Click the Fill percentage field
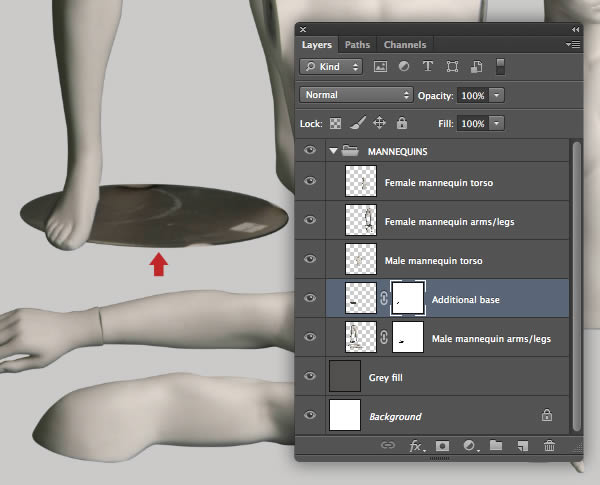Screen dimensions: 600x485 (x=473, y=123)
